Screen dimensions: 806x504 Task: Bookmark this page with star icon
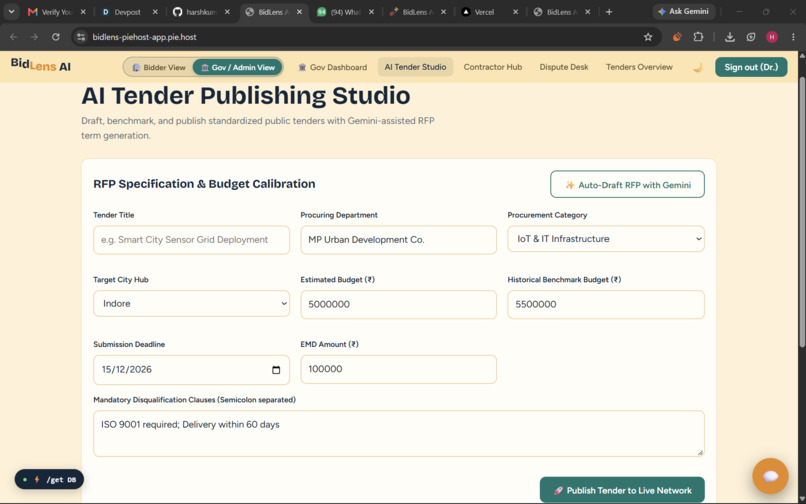tap(648, 37)
